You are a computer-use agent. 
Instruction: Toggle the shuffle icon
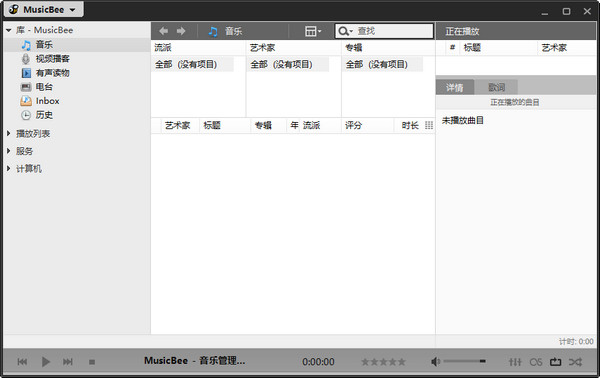(x=575, y=362)
